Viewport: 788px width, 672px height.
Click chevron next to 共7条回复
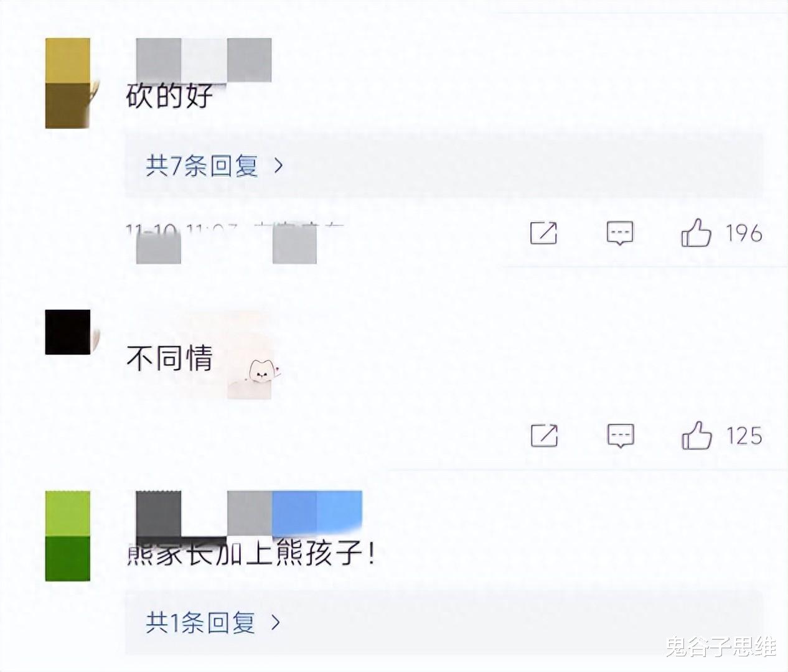click(278, 166)
